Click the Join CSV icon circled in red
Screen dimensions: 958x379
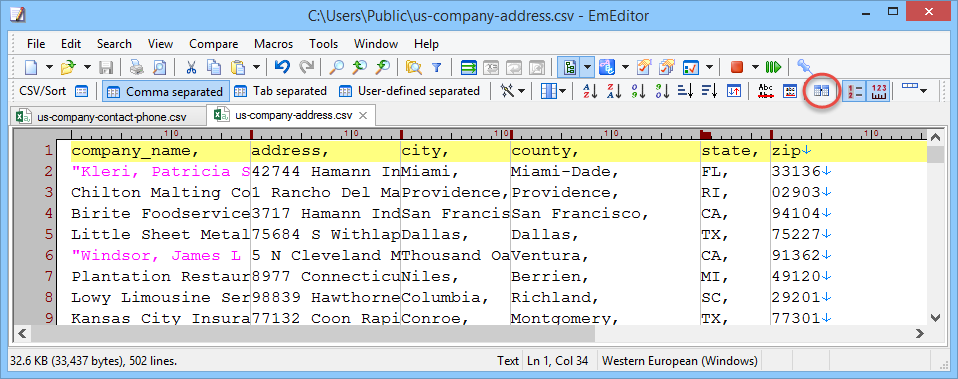(x=822, y=91)
